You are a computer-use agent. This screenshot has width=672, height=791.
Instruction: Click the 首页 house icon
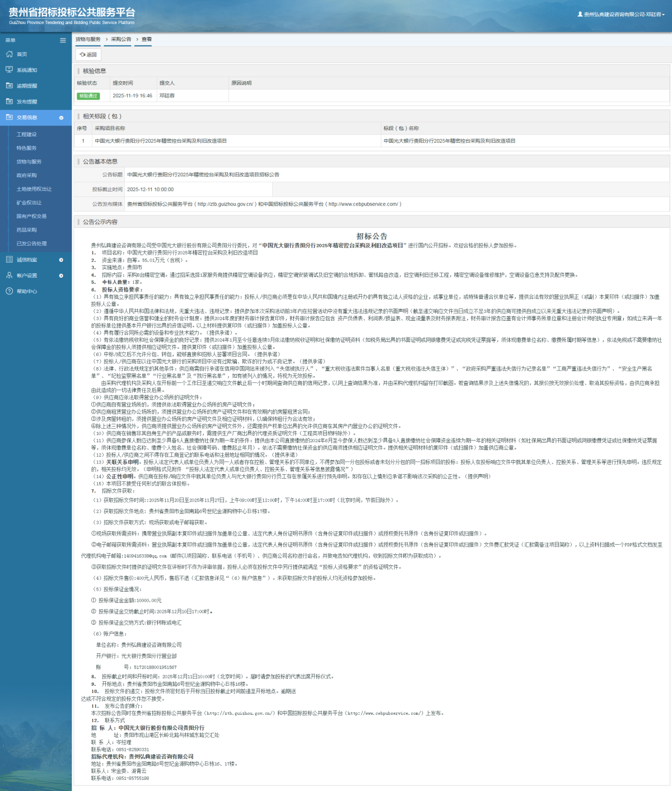(x=9, y=54)
